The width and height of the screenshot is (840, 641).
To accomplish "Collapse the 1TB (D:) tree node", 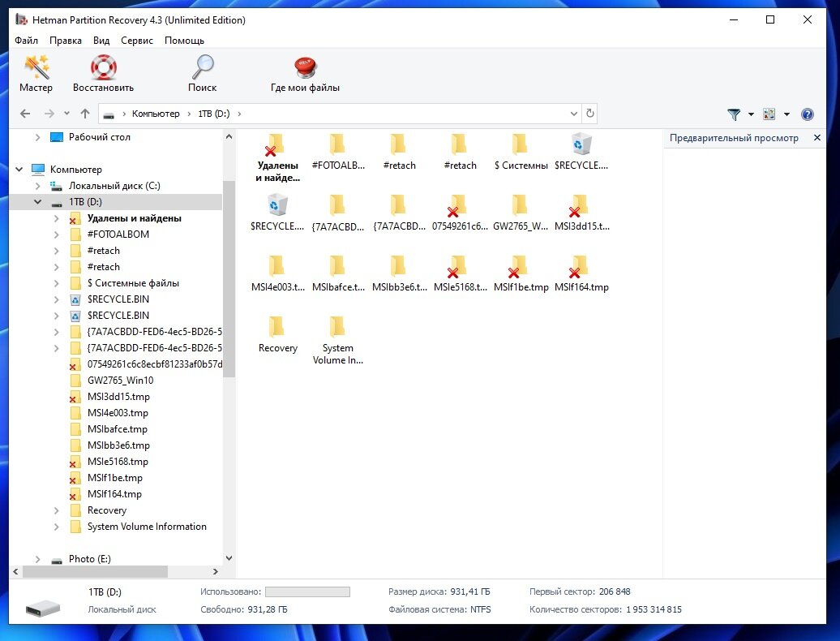I will pos(37,202).
